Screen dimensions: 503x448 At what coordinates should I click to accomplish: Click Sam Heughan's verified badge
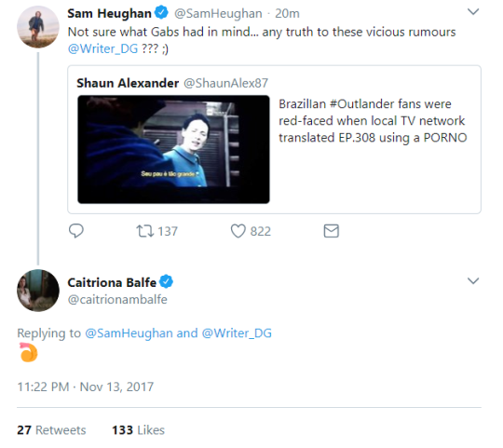(x=161, y=12)
